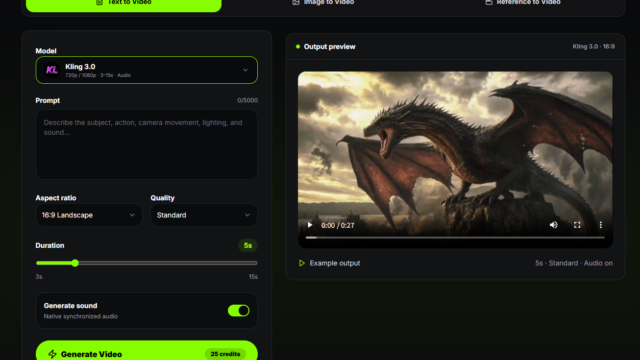Viewport: 640px width, 360px height.
Task: Open the Aspect ratio 16:9 Landscape dropdown
Action: 89,215
